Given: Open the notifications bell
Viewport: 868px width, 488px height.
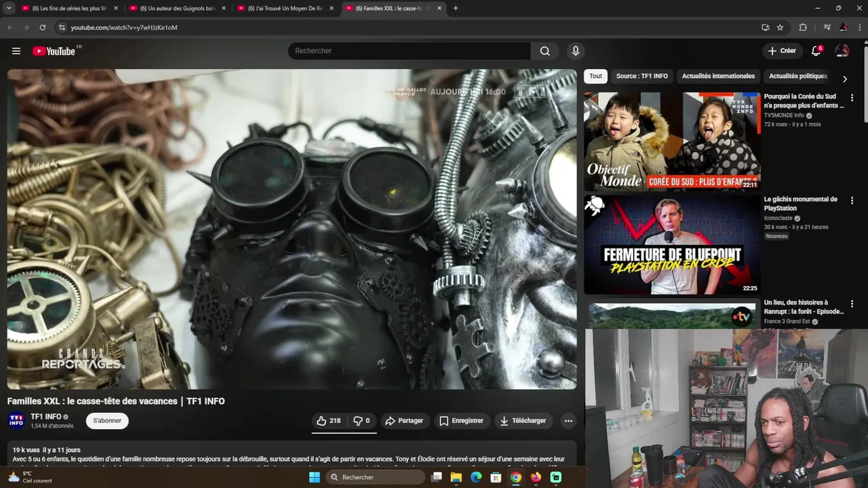Looking at the screenshot, I should click(x=816, y=51).
